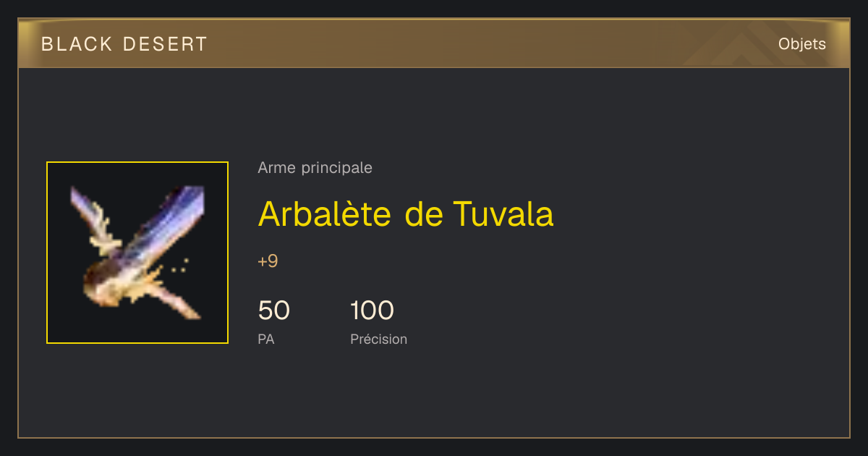The image size is (868, 456).
Task: Select the Arbalète de Tuvala item name
Action: pos(406,214)
